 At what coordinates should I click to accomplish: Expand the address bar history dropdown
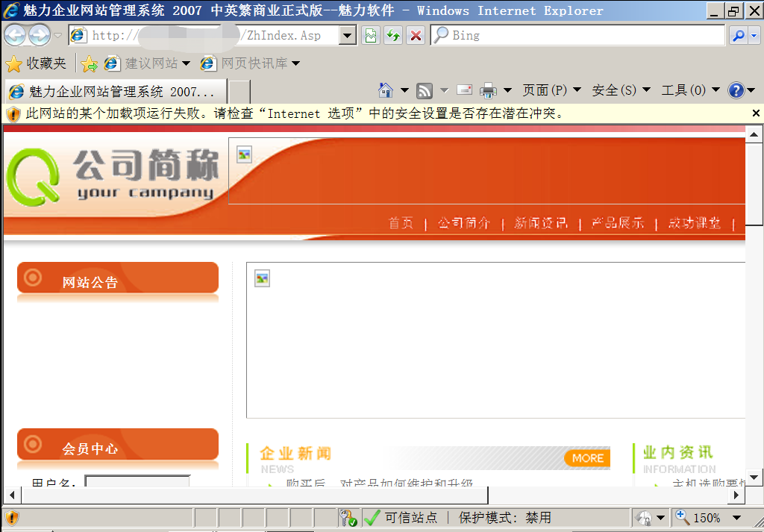[348, 36]
